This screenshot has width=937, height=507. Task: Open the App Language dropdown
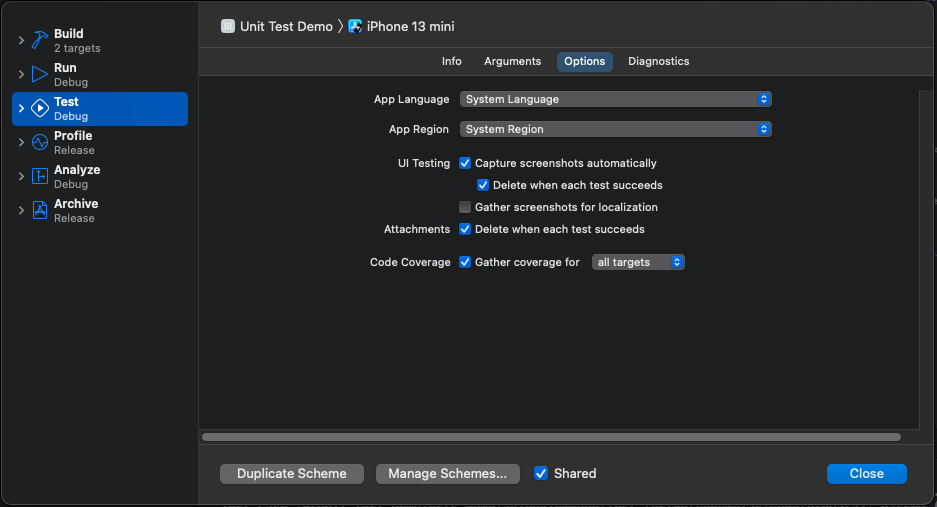(x=616, y=99)
